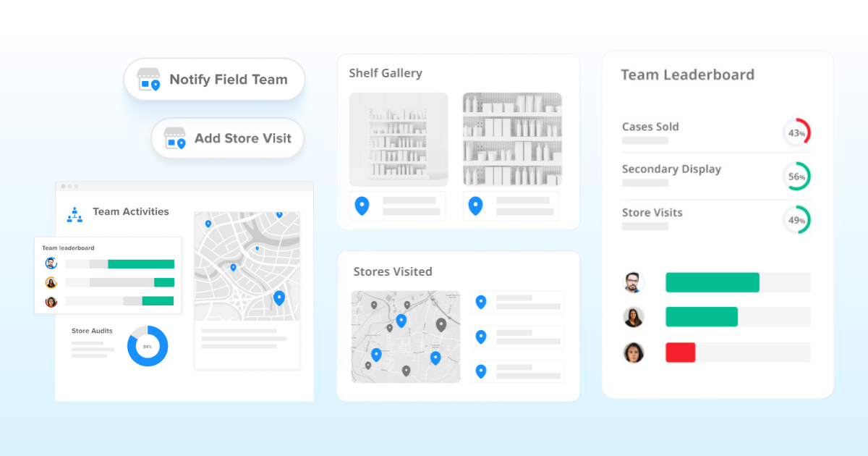Click the store icon in Notify Field Team
Image resolution: width=868 pixels, height=456 pixels.
tap(149, 80)
